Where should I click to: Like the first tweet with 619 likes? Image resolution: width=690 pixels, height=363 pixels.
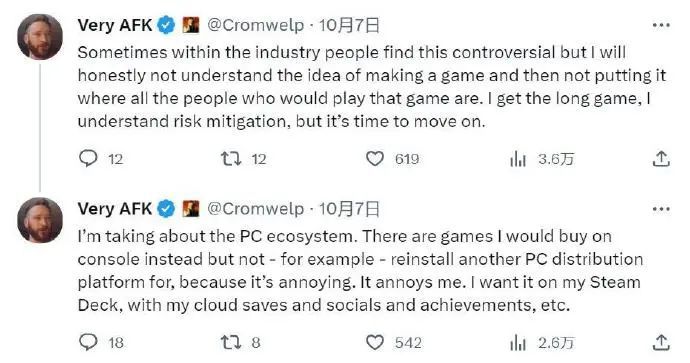coord(375,158)
